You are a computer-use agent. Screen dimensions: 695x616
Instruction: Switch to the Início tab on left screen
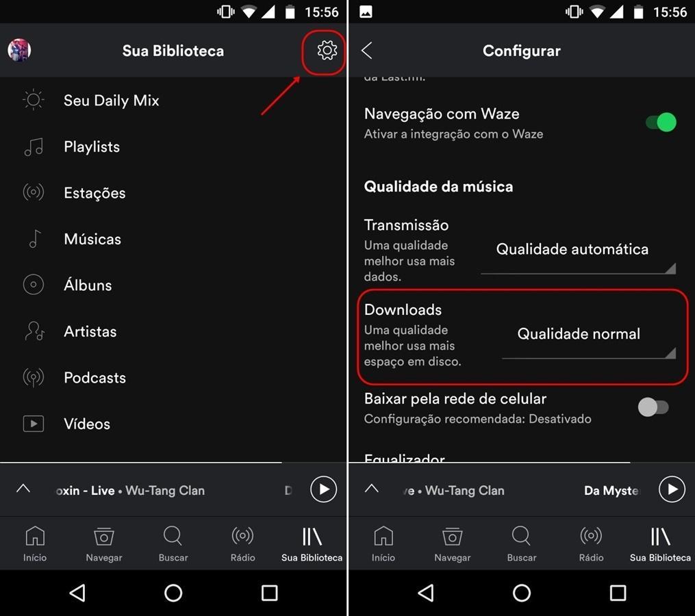click(x=34, y=543)
